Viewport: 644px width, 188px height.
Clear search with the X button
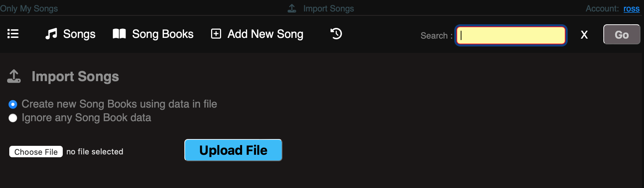pos(584,35)
